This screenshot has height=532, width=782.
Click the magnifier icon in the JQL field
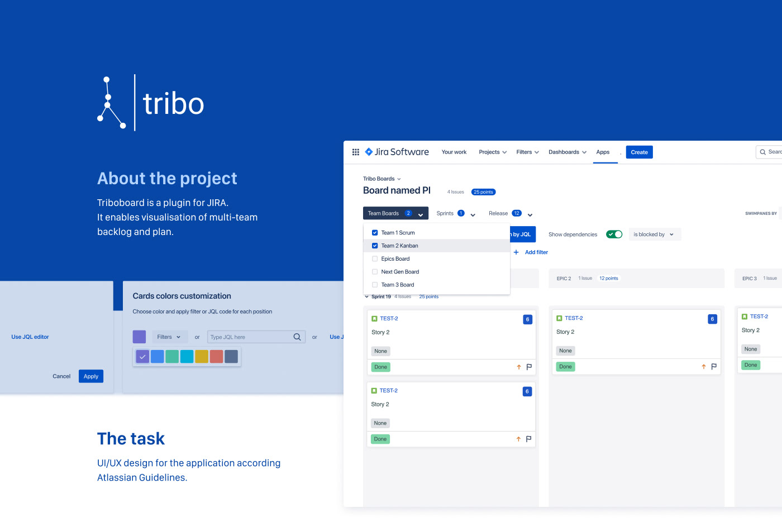pyautogui.click(x=297, y=337)
